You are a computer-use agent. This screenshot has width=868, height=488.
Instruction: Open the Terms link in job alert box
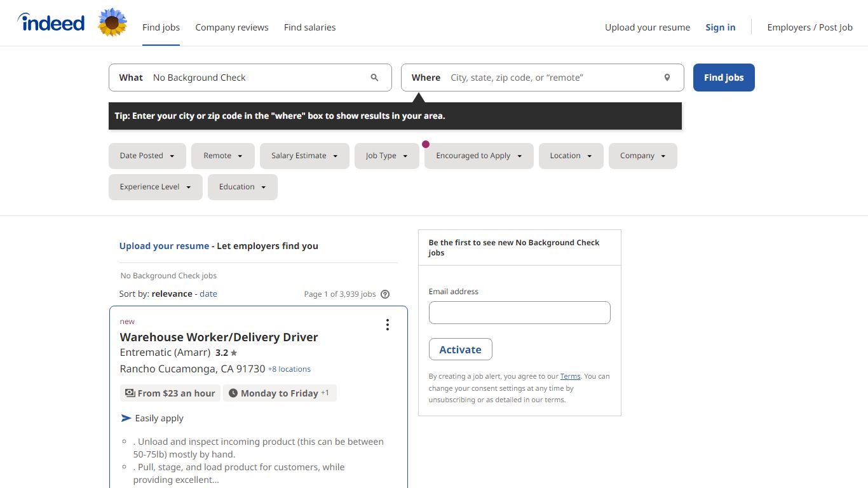click(571, 376)
